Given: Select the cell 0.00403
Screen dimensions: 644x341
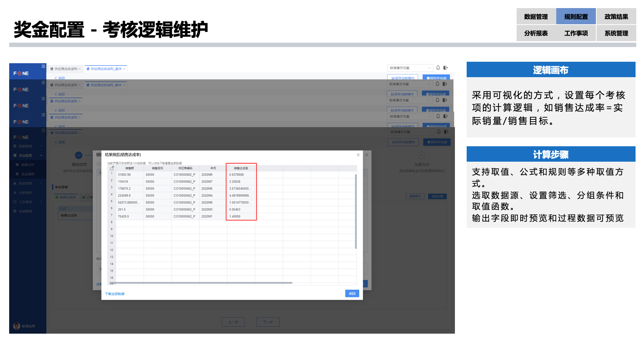Looking at the screenshot, I should point(241,210).
